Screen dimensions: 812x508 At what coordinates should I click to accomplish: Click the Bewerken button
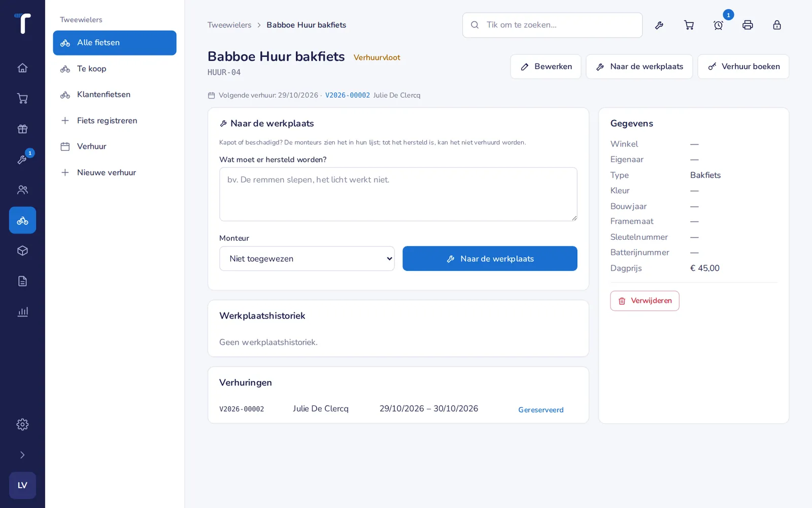pyautogui.click(x=546, y=67)
